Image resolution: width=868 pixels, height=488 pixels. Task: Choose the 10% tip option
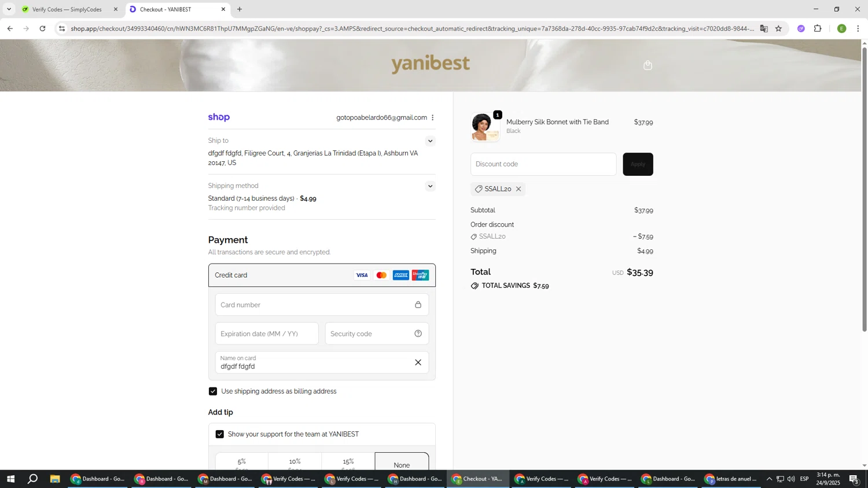click(x=295, y=461)
